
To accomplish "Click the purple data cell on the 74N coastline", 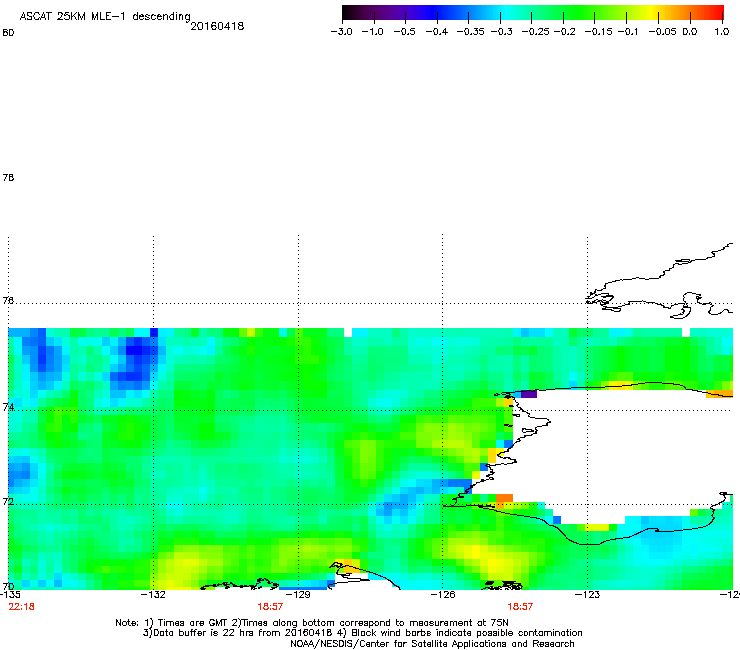I will (x=529, y=394).
